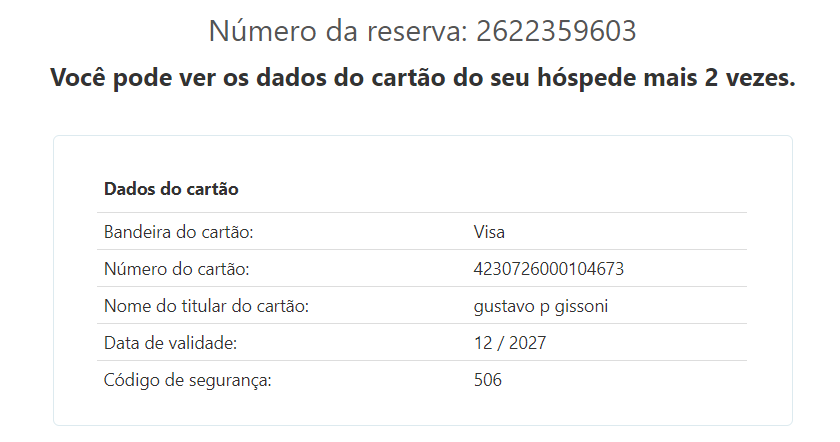Click the "Bandeira do cartão" label
The height and width of the screenshot is (442, 840).
(179, 232)
